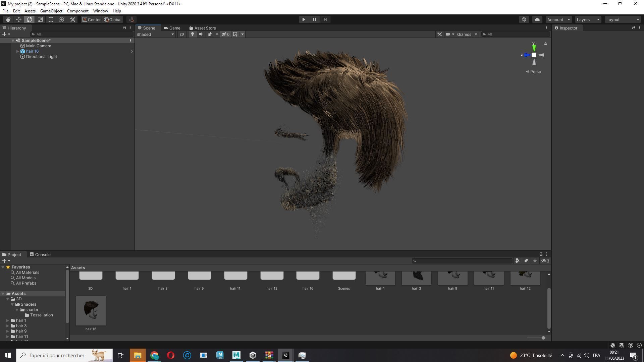Screen dimensions: 644x362
Task: Lock the scene rotation gizmo
Action: (x=545, y=44)
